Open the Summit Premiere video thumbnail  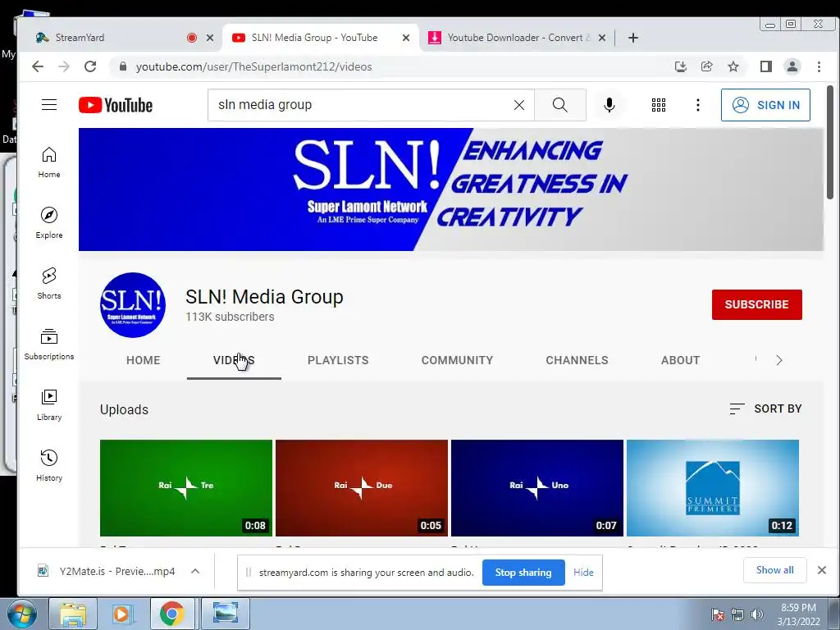(713, 487)
